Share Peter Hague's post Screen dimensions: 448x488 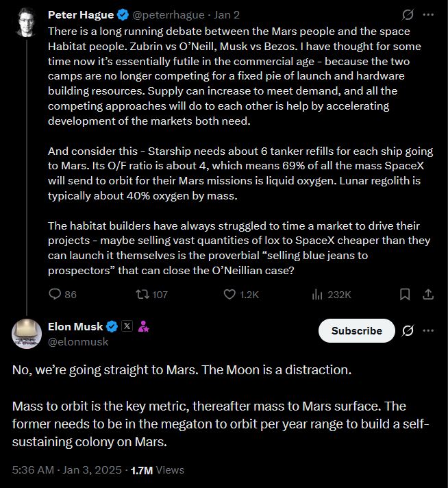pyautogui.click(x=429, y=294)
